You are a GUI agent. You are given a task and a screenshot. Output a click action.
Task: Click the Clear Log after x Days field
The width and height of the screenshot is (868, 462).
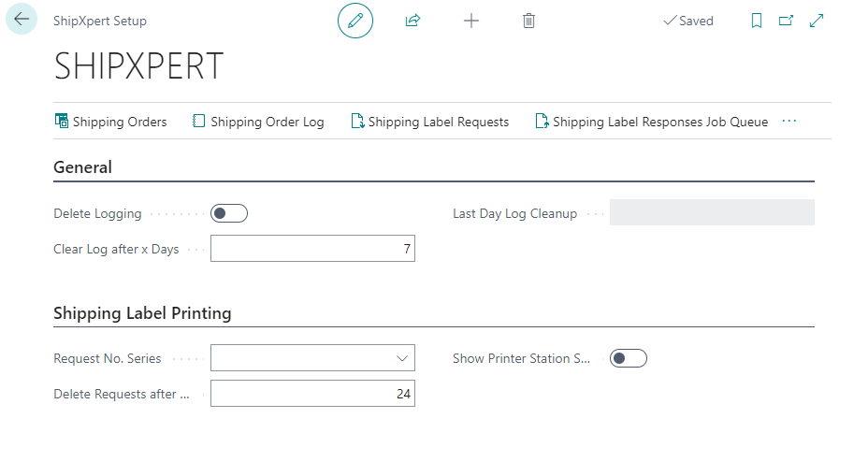(x=312, y=249)
